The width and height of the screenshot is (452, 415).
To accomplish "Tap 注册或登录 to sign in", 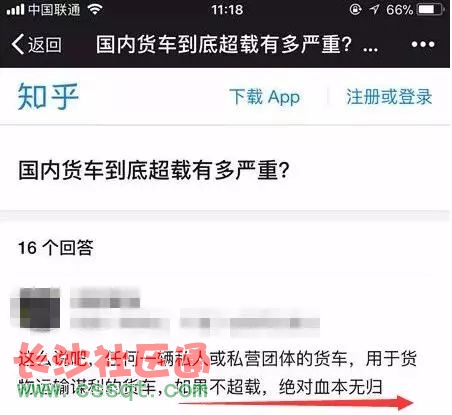I will point(389,97).
